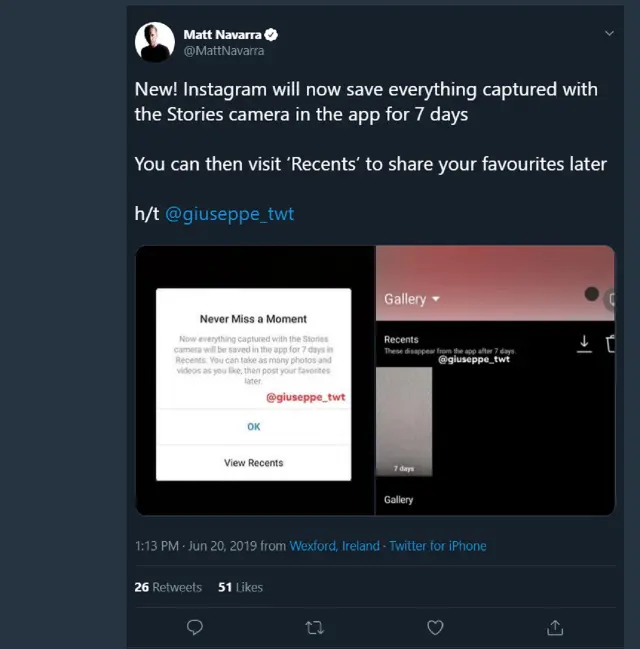The height and width of the screenshot is (649, 640).
Task: View the 26 Retweets list
Action: coord(168,587)
